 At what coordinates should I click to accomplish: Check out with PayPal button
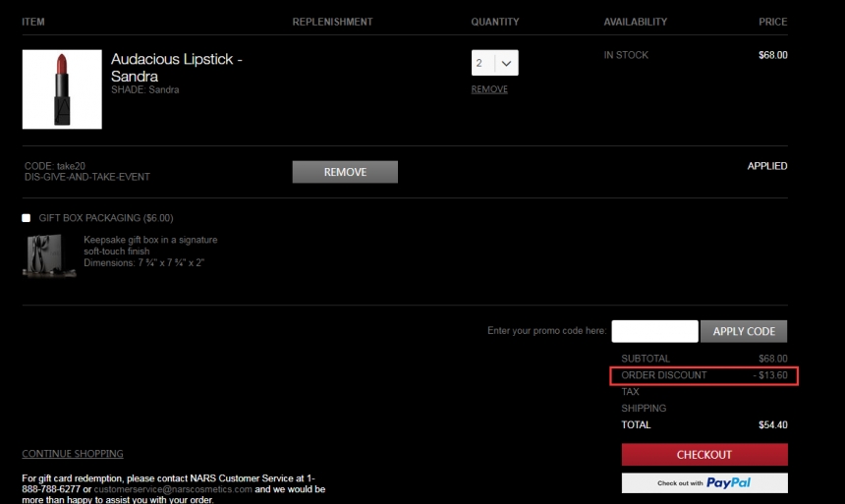pyautogui.click(x=704, y=483)
